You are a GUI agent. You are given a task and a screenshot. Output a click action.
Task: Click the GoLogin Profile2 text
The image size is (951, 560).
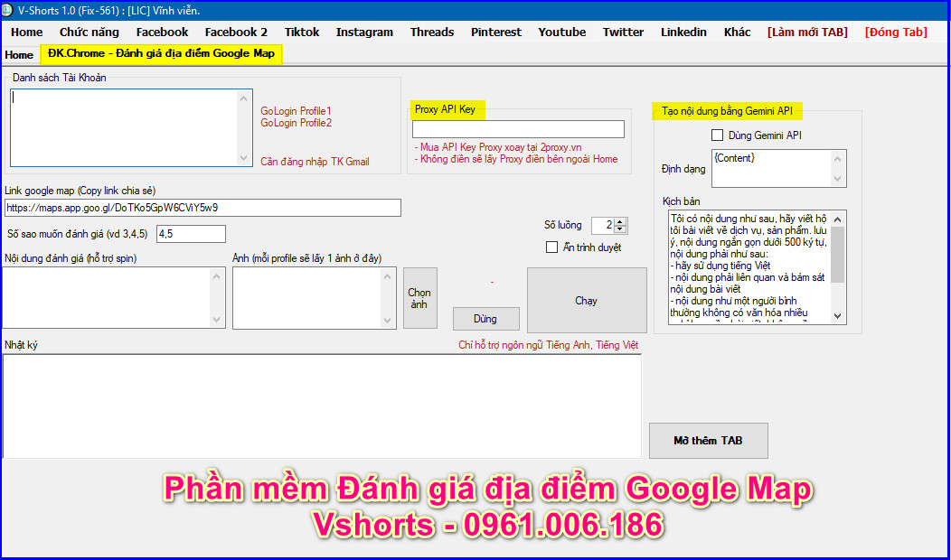296,123
